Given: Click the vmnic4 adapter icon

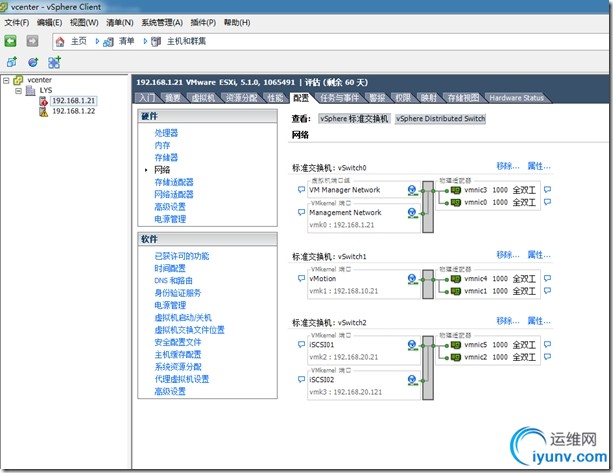Looking at the screenshot, I should pos(456,279).
